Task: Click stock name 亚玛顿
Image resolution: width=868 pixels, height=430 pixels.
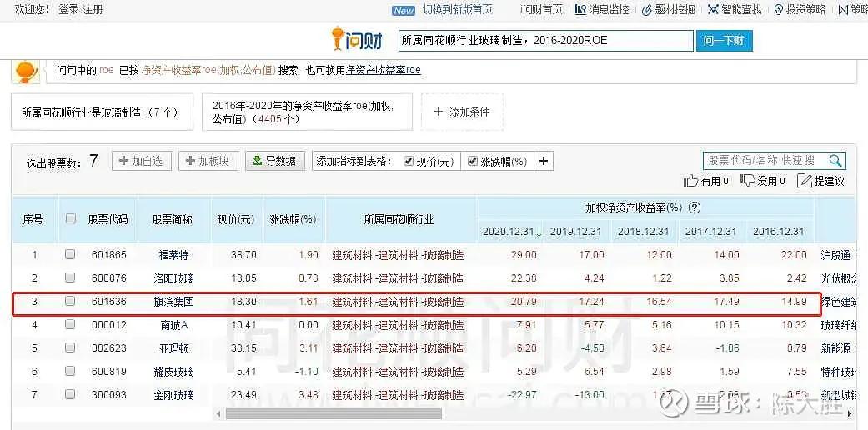Action: pos(173,348)
